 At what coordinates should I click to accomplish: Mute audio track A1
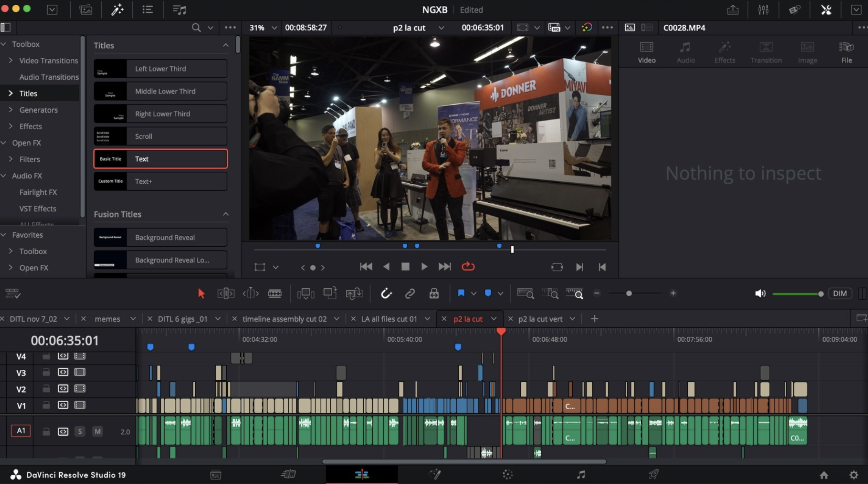(97, 431)
